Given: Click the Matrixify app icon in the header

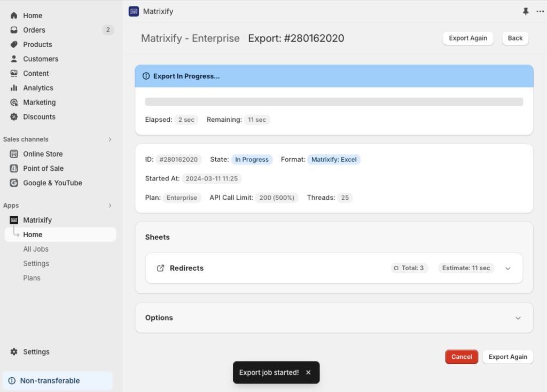Looking at the screenshot, I should click(x=133, y=11).
